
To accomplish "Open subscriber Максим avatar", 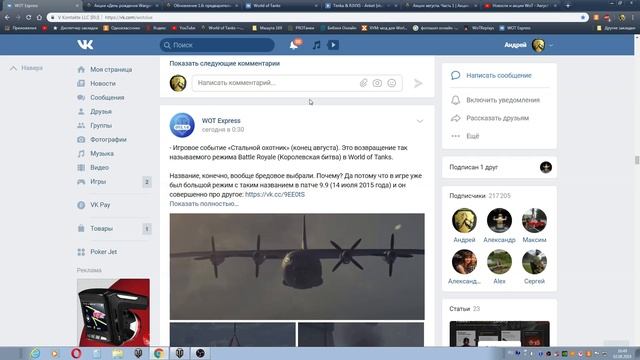I will [x=534, y=220].
